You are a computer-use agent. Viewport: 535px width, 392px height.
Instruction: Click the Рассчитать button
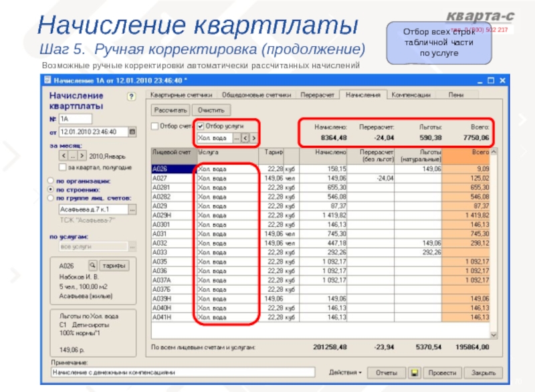click(171, 110)
